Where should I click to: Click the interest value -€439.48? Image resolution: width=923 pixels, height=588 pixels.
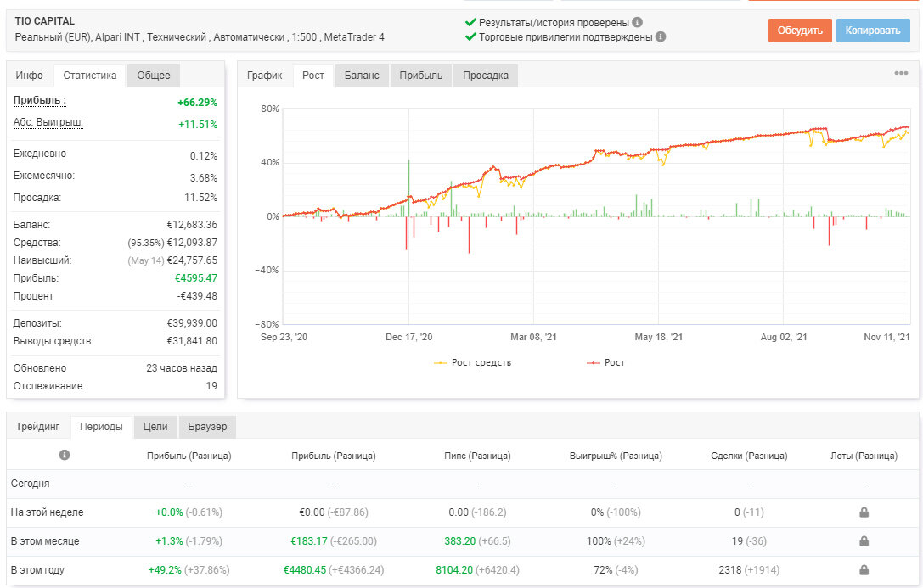(197, 296)
